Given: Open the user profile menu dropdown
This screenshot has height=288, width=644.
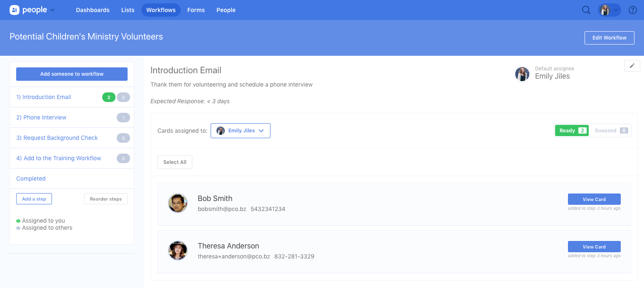Looking at the screenshot, I should click(x=609, y=10).
